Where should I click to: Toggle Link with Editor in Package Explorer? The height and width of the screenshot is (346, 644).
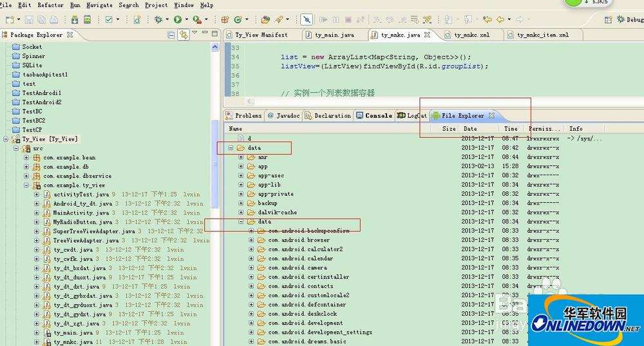coord(184,35)
